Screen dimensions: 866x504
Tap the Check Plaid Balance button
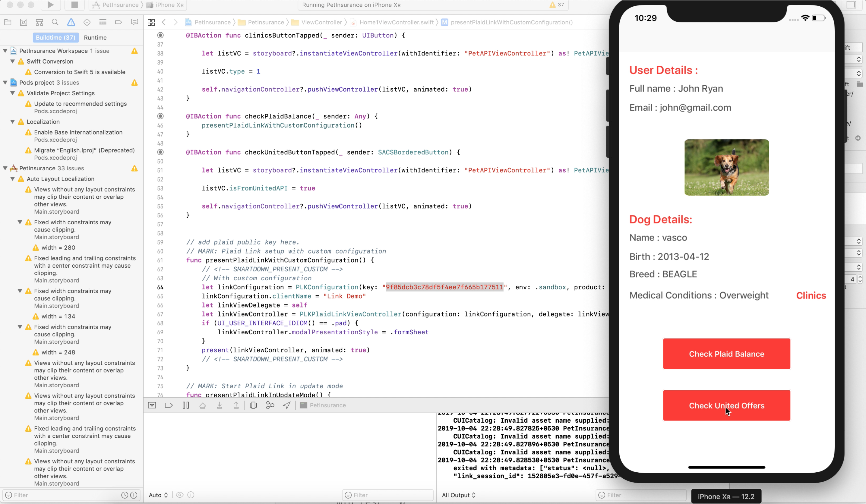tap(726, 354)
